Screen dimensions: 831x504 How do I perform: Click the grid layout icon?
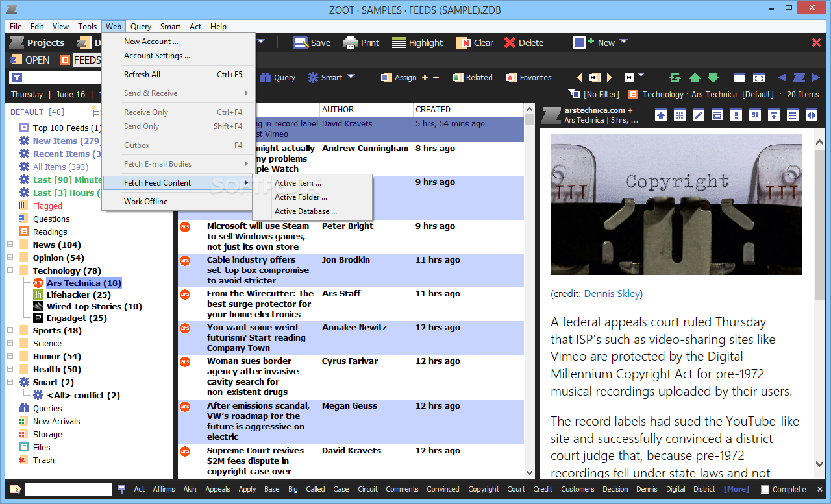click(739, 78)
